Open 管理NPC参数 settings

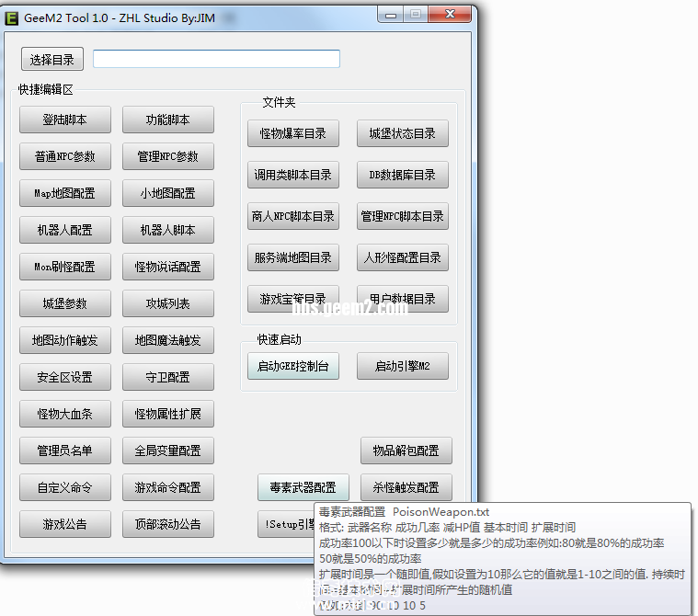coord(168,156)
